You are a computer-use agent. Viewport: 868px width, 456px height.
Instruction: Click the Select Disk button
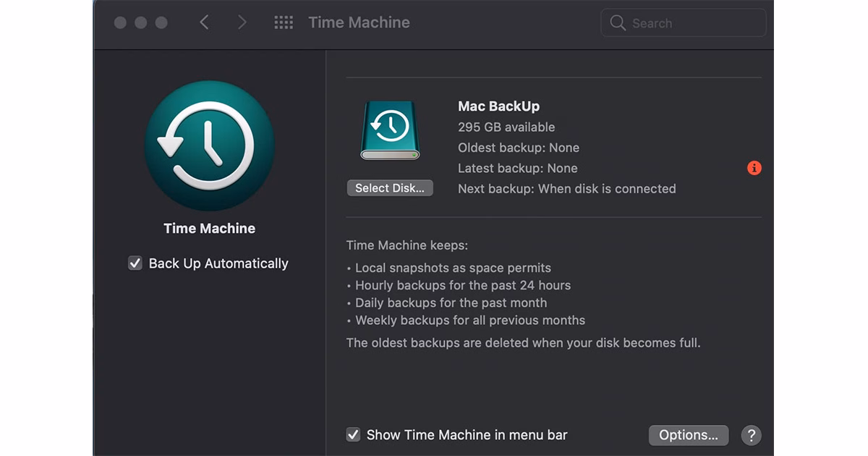pos(390,188)
